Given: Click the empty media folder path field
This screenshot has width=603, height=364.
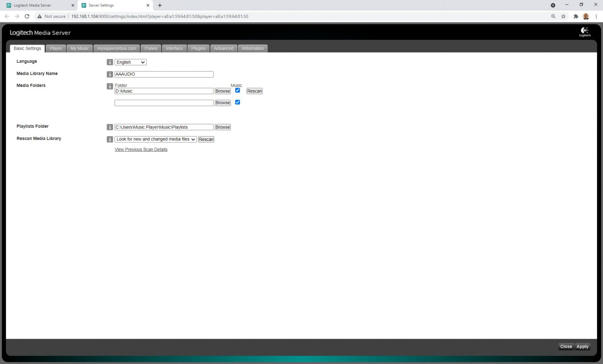Looking at the screenshot, I should (x=164, y=103).
